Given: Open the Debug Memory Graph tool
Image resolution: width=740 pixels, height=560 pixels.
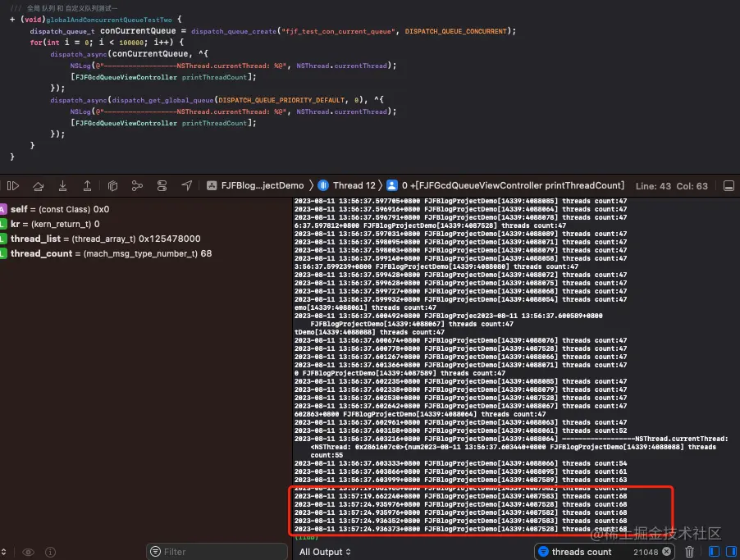Looking at the screenshot, I should pos(137,186).
